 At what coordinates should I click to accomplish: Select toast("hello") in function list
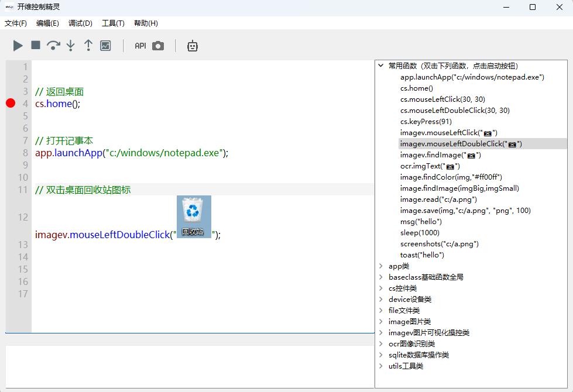[422, 255]
